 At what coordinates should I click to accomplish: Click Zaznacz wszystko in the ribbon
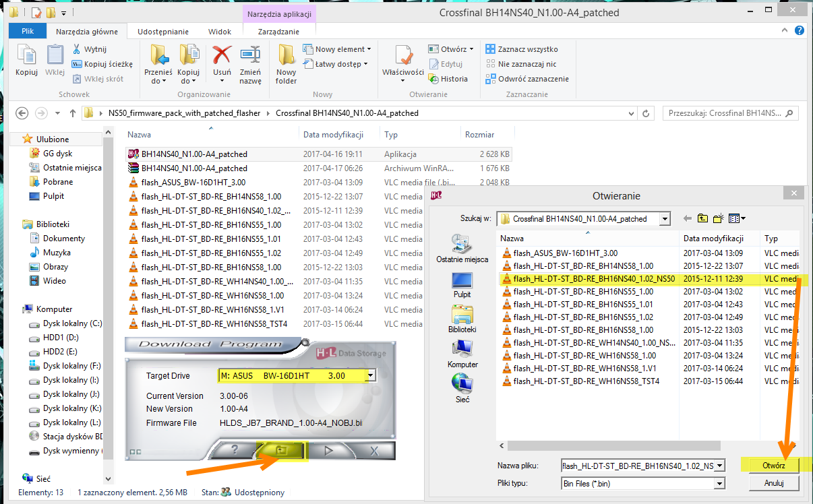521,49
